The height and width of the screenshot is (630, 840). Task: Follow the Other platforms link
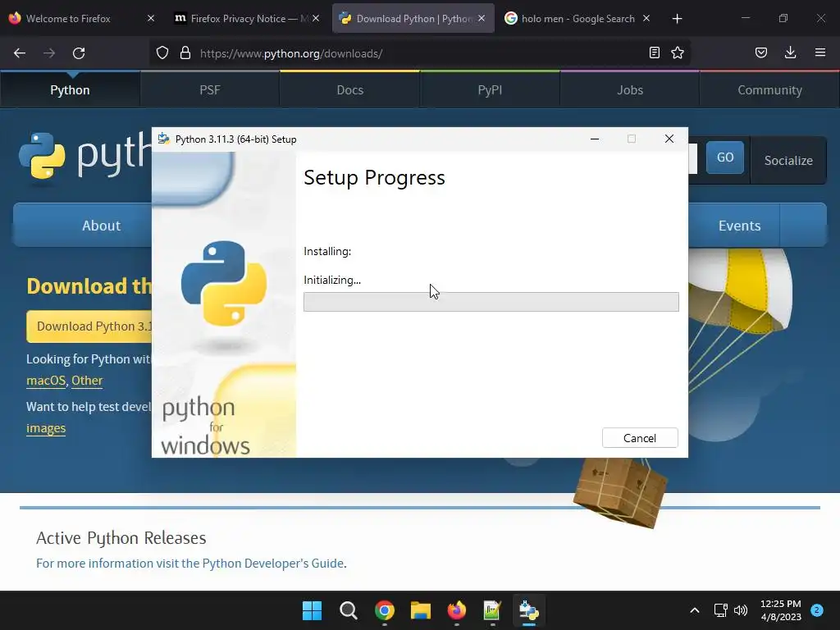[87, 381]
